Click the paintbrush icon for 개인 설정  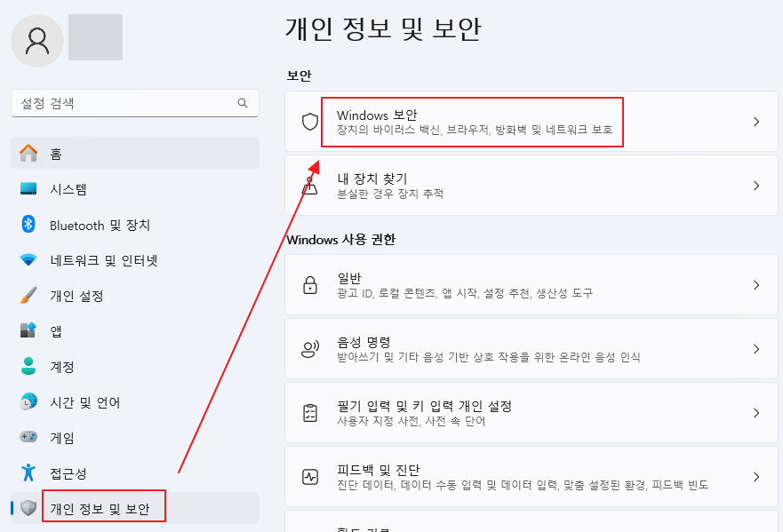28,296
